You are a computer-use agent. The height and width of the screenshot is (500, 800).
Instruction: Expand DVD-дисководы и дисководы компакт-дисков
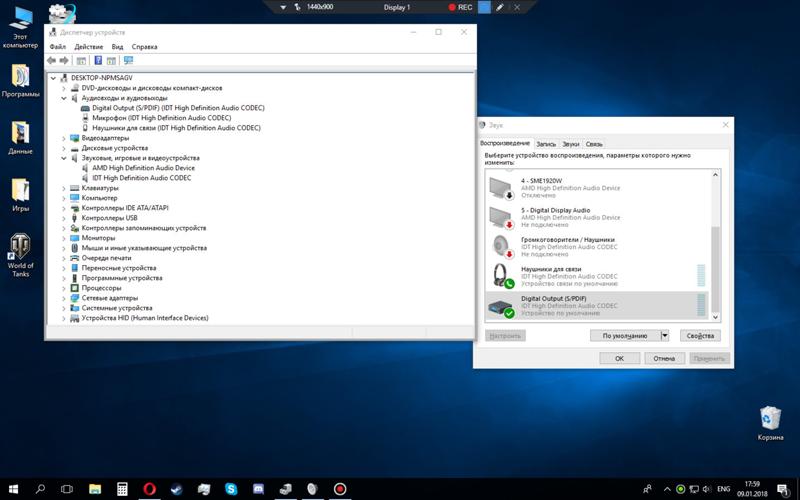64,88
